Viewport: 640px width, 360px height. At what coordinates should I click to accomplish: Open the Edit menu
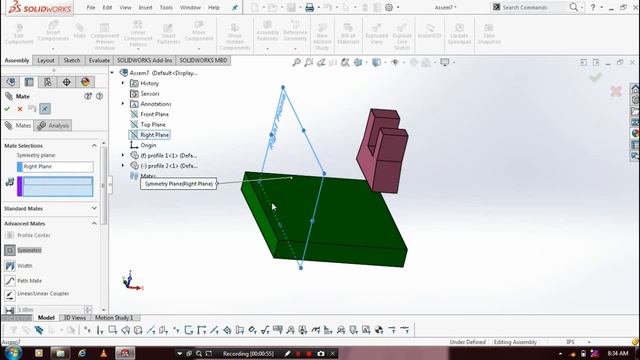pyautogui.click(x=107, y=7)
